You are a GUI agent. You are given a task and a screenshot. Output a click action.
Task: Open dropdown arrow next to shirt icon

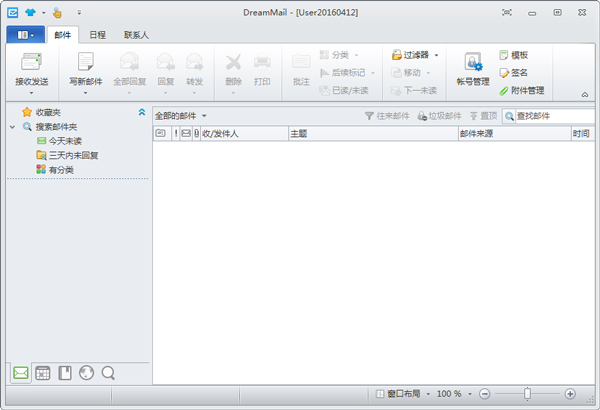point(44,13)
